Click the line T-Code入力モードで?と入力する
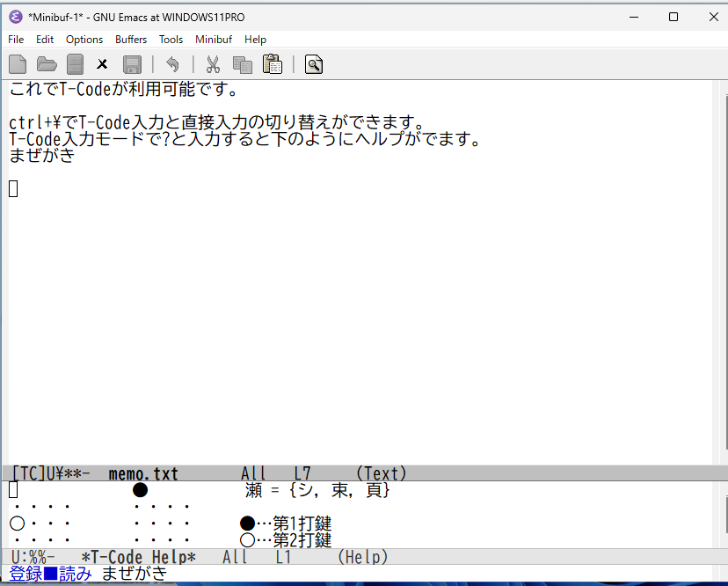728x586 pixels. pos(245,139)
